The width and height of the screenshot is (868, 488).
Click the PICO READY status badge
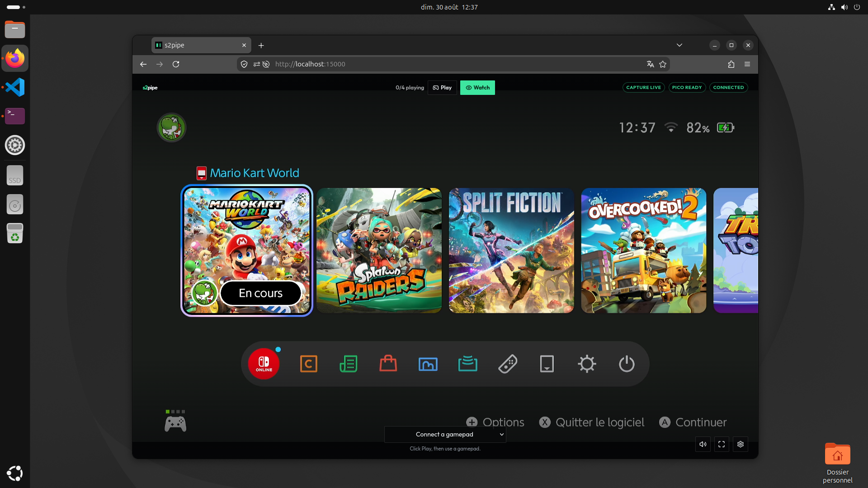pyautogui.click(x=687, y=88)
